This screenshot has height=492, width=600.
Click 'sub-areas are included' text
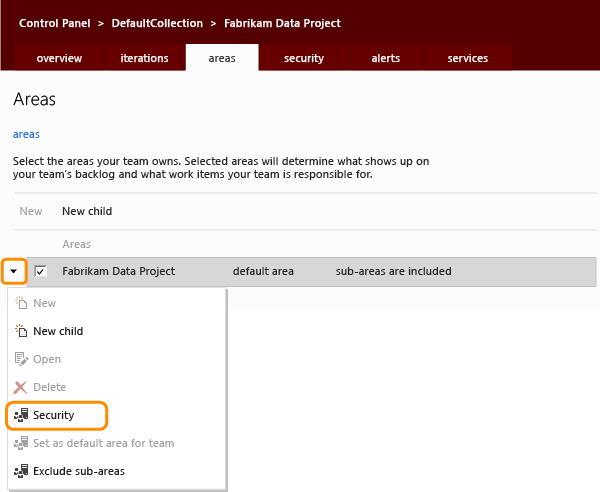(394, 271)
